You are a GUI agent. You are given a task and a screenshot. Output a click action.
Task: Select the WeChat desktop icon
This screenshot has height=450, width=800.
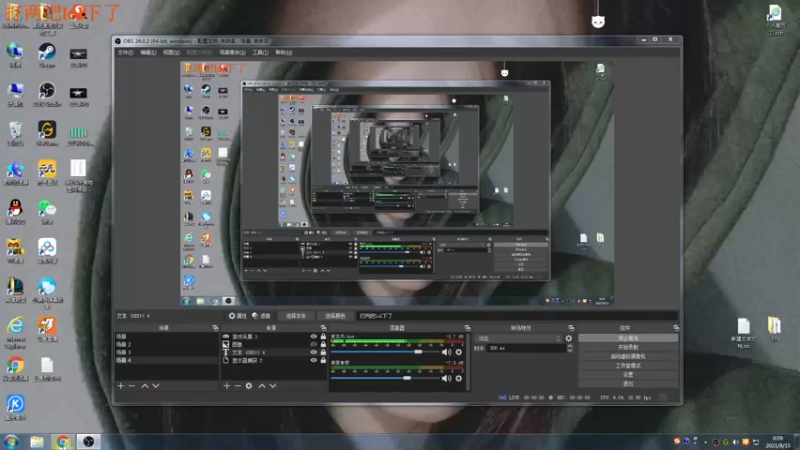point(47,212)
